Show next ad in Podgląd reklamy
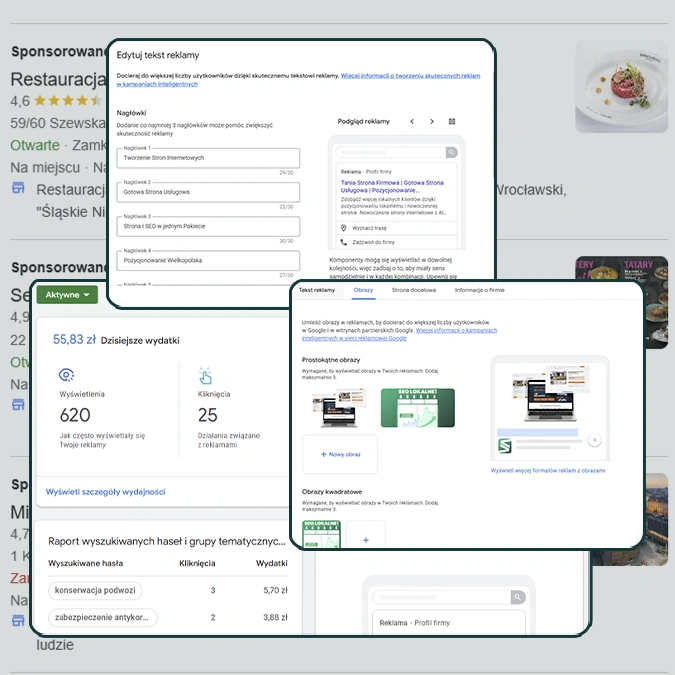675x675 pixels. 432,121
